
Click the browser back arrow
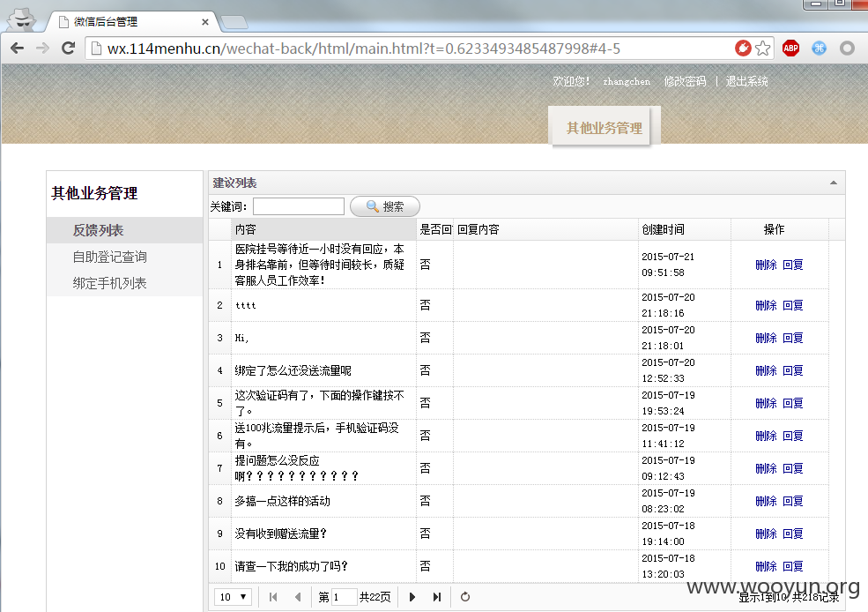17,49
